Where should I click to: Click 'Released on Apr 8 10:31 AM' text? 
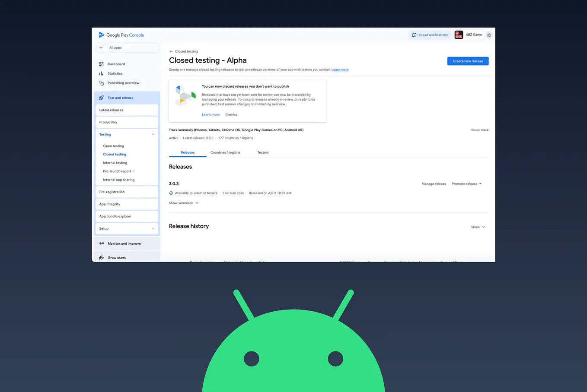pos(270,193)
